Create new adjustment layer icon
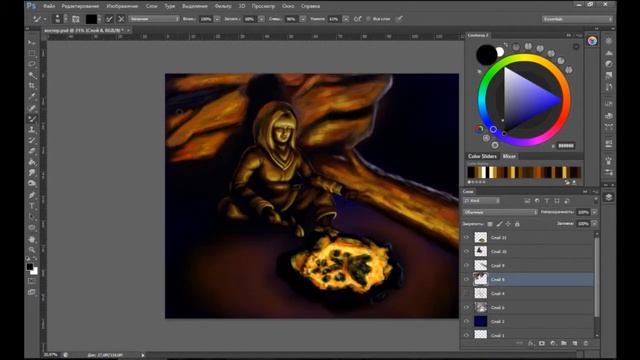Screen dimensions: 640x360 pos(553,343)
